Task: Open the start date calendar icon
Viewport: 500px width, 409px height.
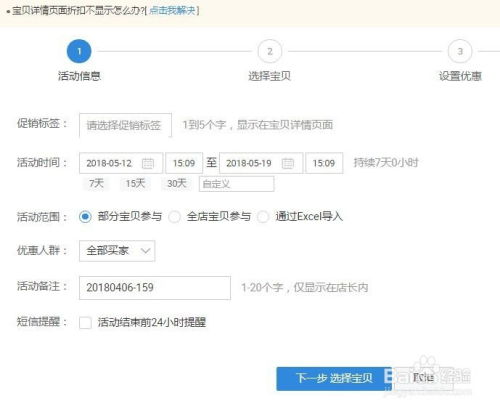Action: pos(148,163)
